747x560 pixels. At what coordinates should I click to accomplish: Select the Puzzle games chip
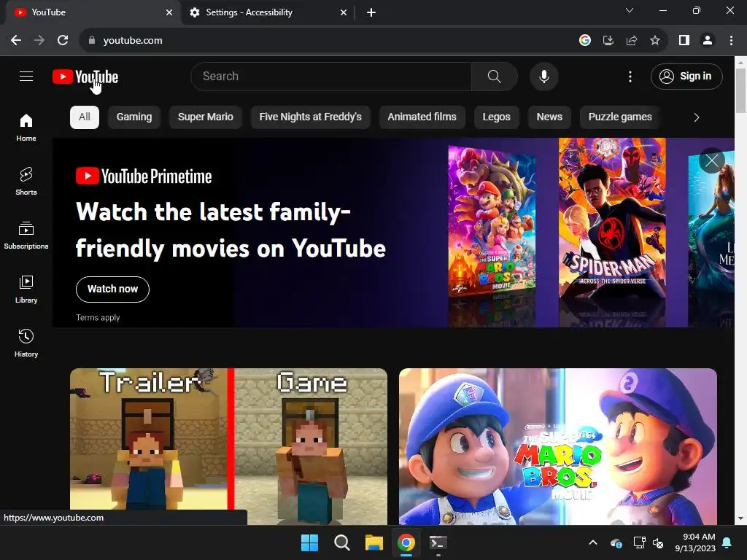(x=620, y=117)
